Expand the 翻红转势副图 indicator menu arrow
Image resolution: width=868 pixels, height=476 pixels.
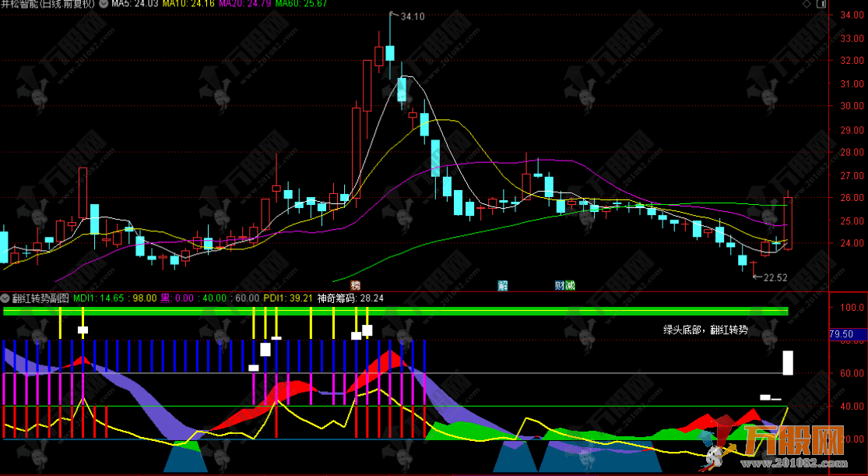coord(5,298)
